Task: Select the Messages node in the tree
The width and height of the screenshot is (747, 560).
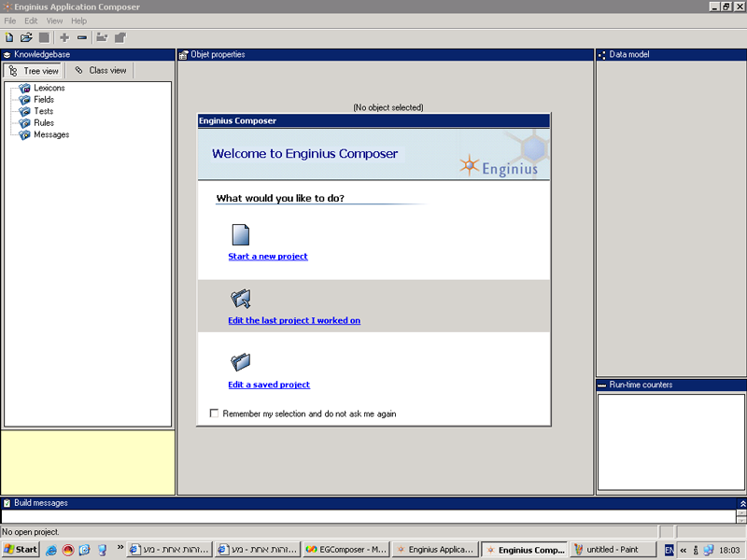Action: click(x=51, y=134)
